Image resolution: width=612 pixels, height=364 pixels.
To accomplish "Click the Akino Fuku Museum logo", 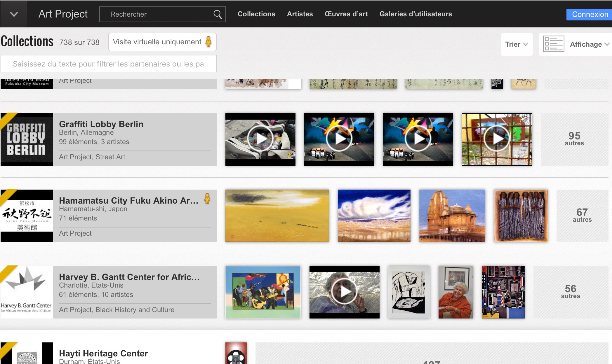I will tap(27, 216).
